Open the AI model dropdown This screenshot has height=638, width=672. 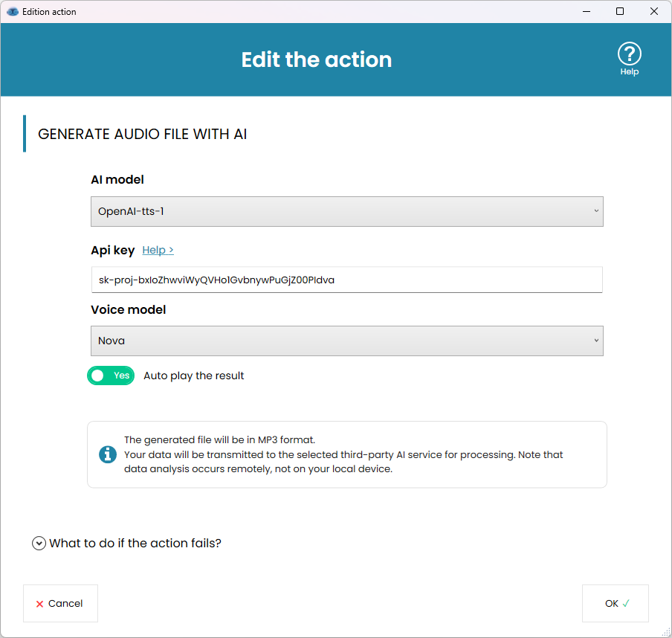coord(346,211)
